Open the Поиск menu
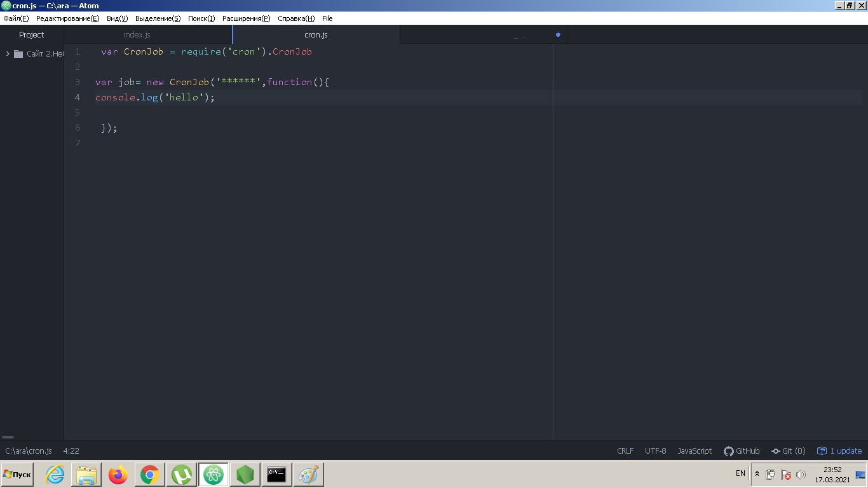The image size is (868, 488). click(x=201, y=18)
